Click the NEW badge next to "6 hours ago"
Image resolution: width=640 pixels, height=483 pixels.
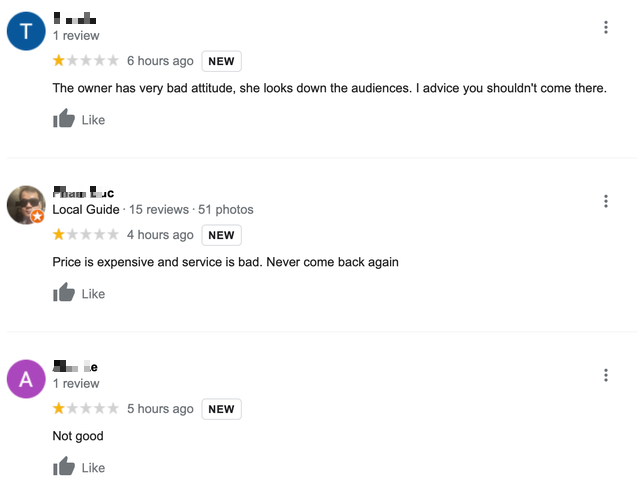point(221,61)
